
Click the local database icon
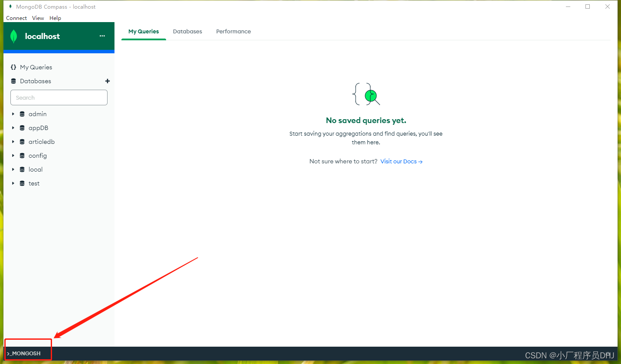(x=22, y=169)
